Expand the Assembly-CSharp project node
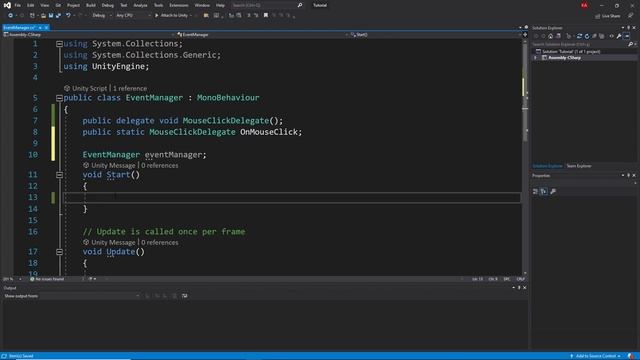This screenshot has width=640, height=360. (536, 58)
